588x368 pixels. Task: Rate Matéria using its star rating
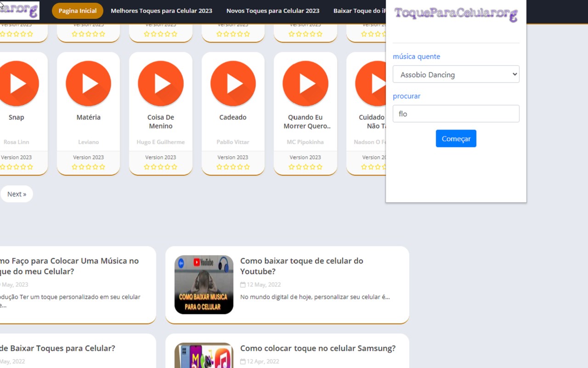[x=89, y=167]
